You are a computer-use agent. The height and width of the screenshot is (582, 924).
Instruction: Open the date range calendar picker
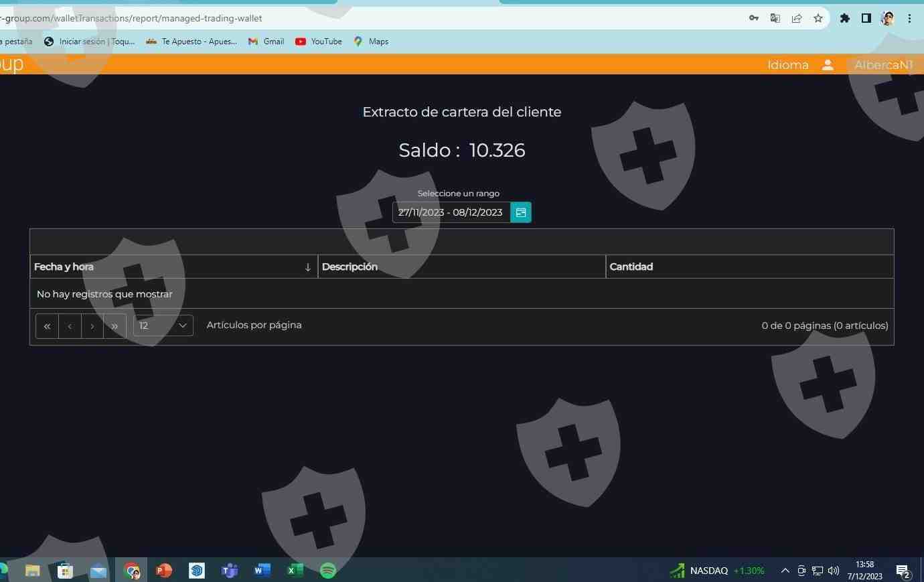pos(521,212)
